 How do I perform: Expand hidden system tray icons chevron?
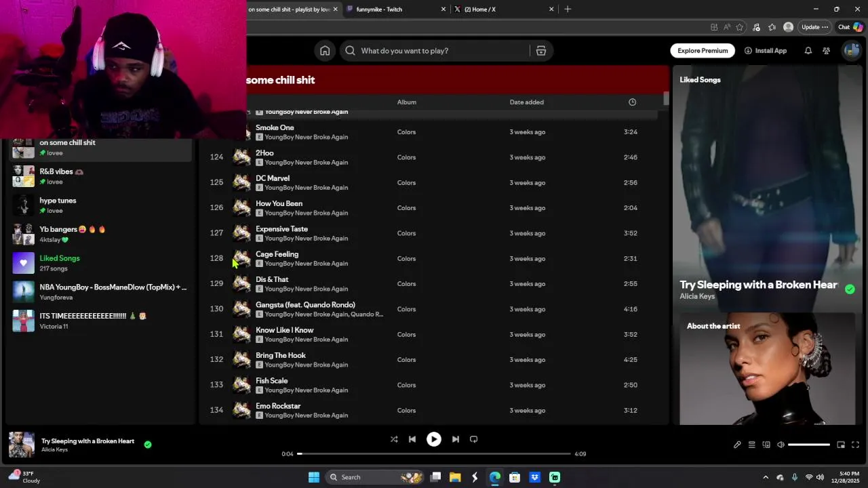766,477
